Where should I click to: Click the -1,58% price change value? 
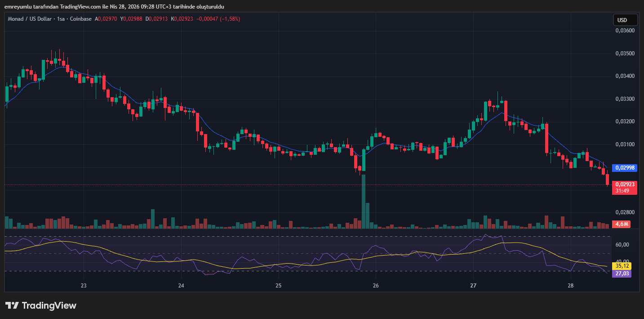click(x=230, y=19)
